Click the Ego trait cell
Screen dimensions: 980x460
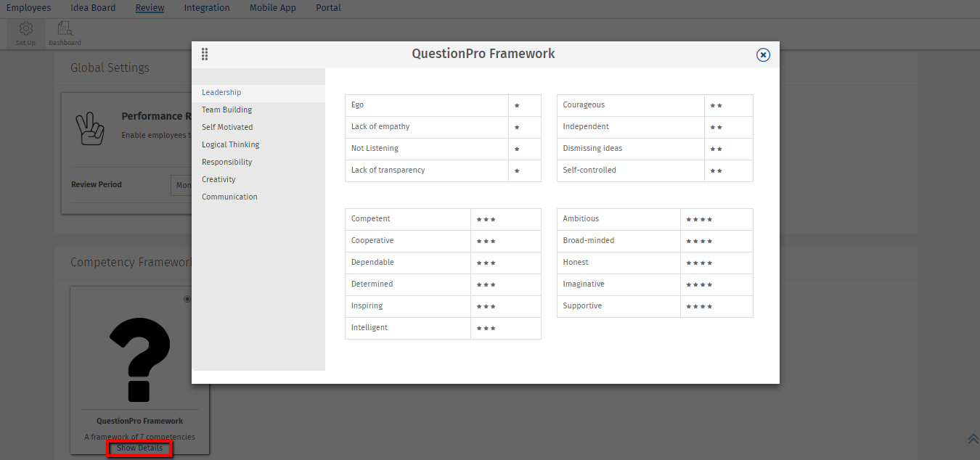click(427, 106)
